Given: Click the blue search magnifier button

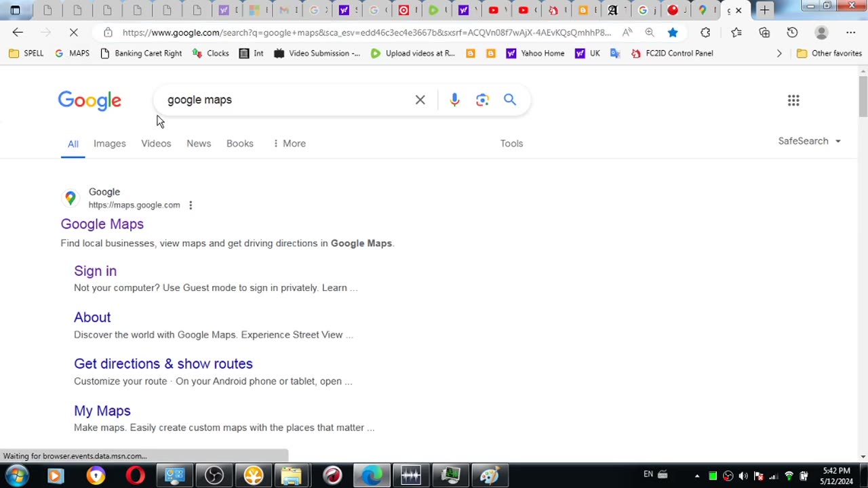Looking at the screenshot, I should [510, 100].
